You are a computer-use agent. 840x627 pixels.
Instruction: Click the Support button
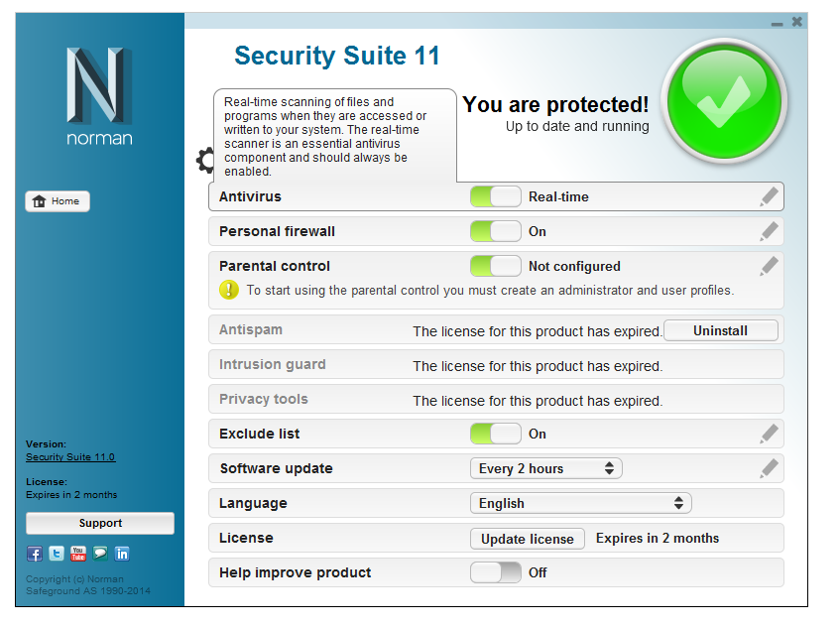click(100, 523)
